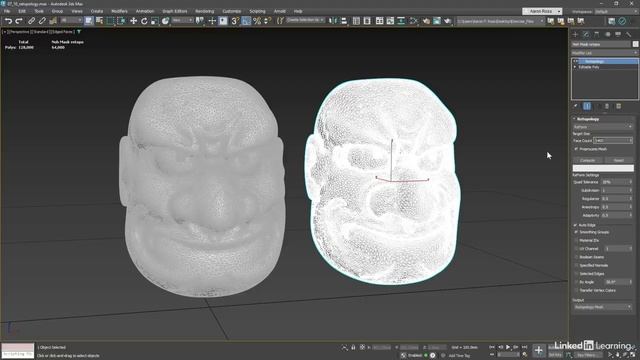Image resolution: width=640 pixels, height=360 pixels.
Task: Click the object color swatch
Action: (636, 44)
